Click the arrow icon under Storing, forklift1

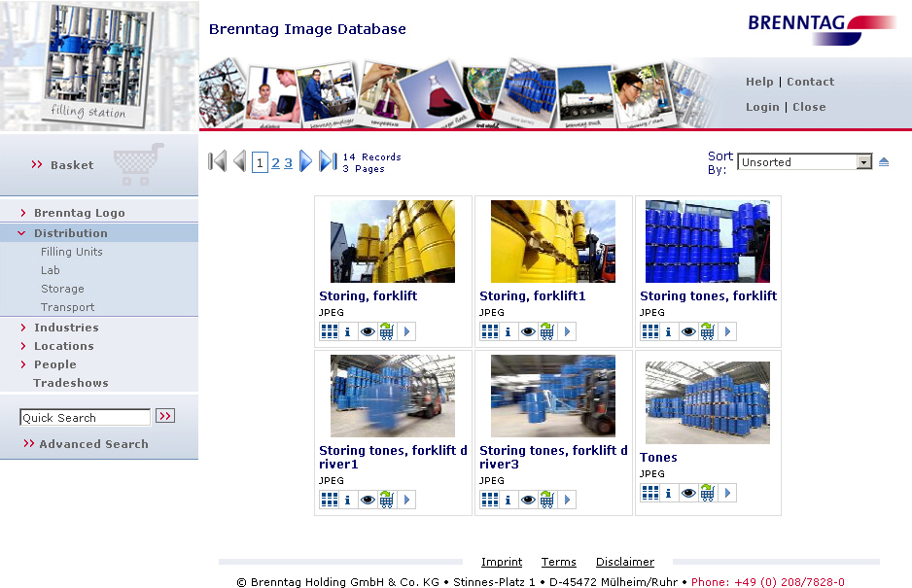point(567,331)
